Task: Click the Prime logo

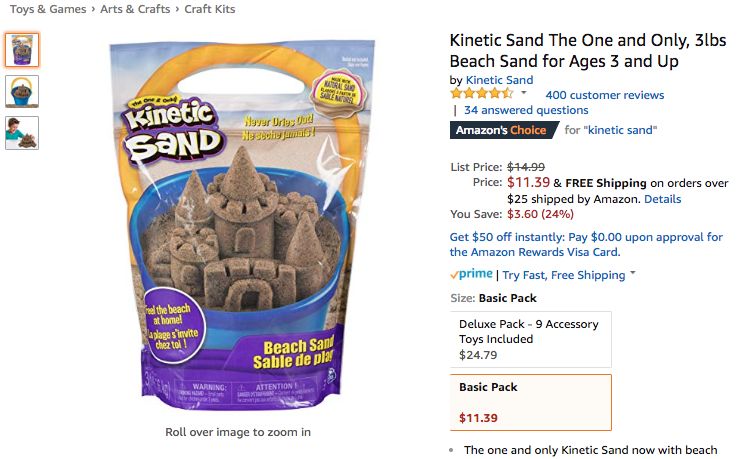Action: click(471, 275)
